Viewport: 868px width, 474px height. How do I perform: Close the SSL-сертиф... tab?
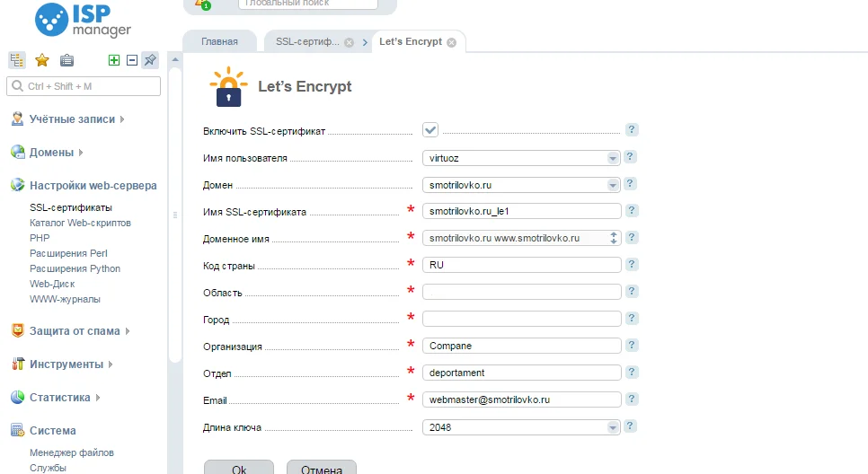pyautogui.click(x=349, y=42)
